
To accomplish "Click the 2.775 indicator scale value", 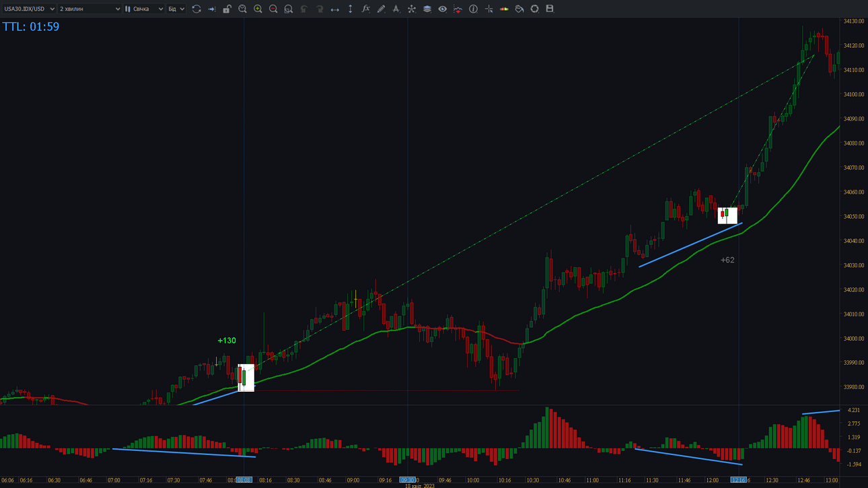I will pos(853,423).
